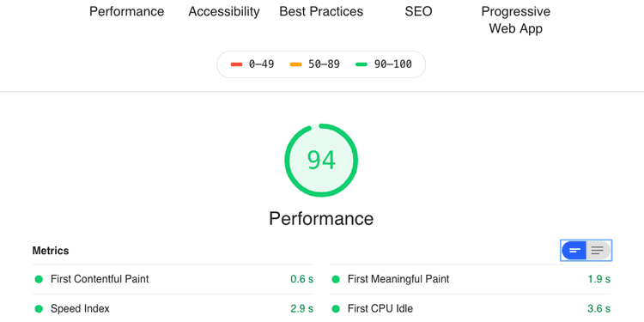644x322 pixels.
Task: Switch metrics to expanded list view
Action: click(598, 250)
